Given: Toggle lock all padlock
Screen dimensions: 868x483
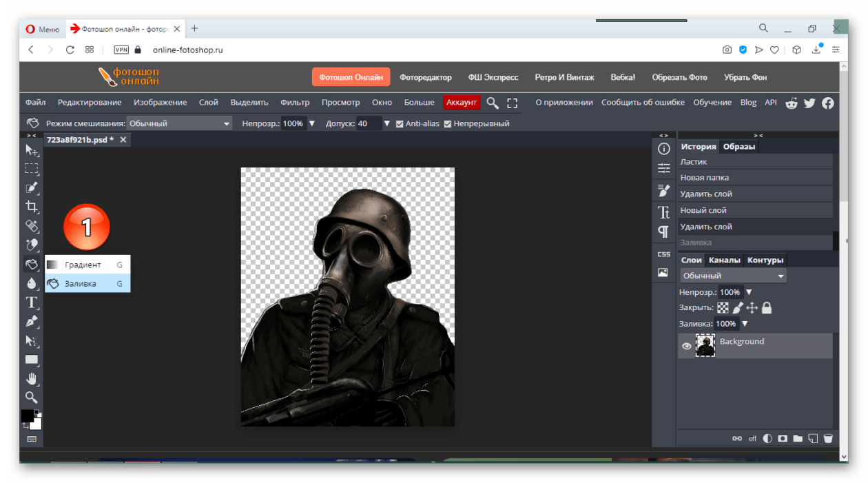Looking at the screenshot, I should tap(766, 308).
